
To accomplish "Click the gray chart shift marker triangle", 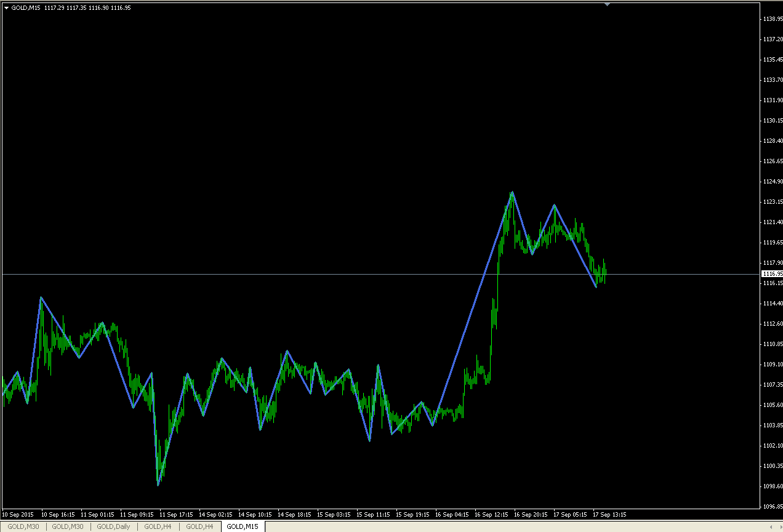I will pyautogui.click(x=608, y=4).
